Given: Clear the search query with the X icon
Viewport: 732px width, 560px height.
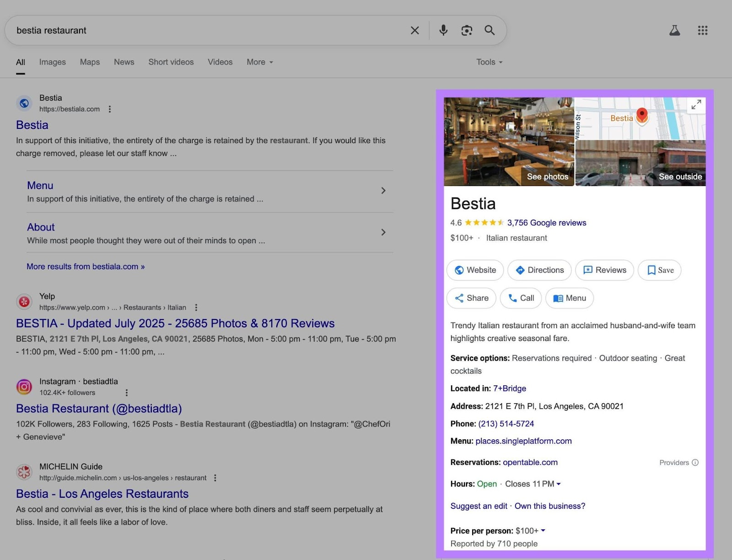Looking at the screenshot, I should tap(414, 30).
